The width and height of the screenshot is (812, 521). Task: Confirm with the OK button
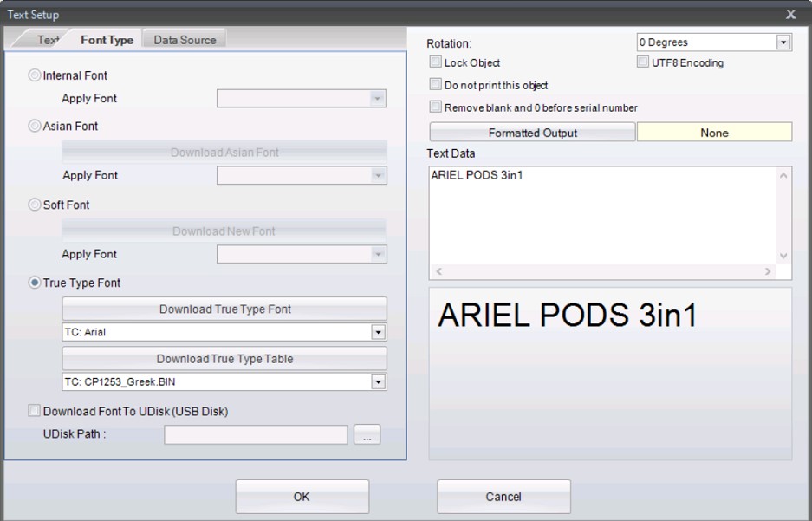pyautogui.click(x=302, y=497)
